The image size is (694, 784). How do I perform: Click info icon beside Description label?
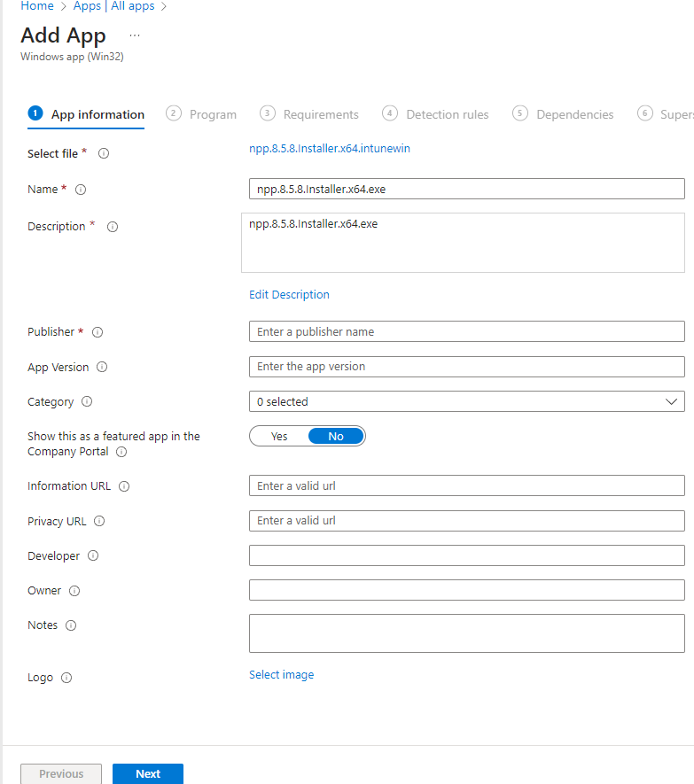(113, 227)
